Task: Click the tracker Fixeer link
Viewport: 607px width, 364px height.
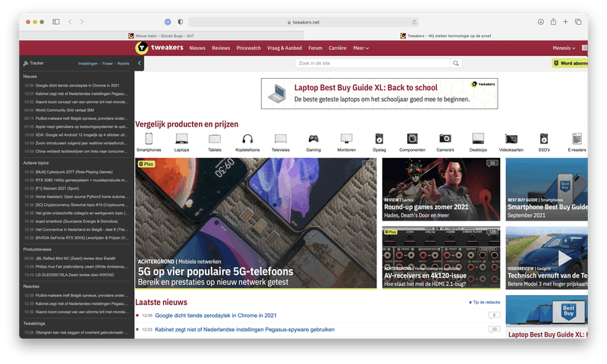Action: click(108, 64)
